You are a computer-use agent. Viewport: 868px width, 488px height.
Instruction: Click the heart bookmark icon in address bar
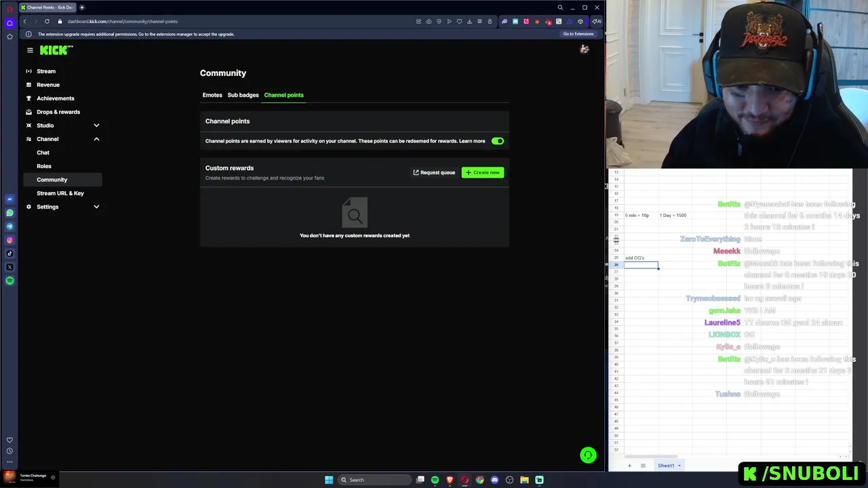pos(459,21)
